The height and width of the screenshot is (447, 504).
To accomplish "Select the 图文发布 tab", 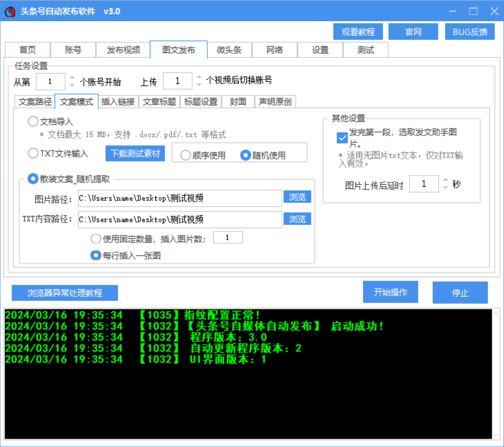I will (179, 50).
